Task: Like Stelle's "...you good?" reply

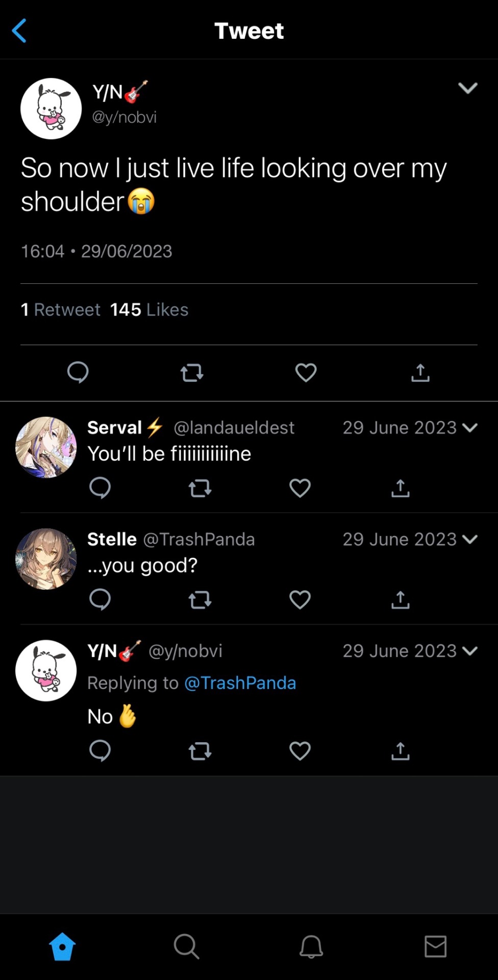Action: coord(300,600)
